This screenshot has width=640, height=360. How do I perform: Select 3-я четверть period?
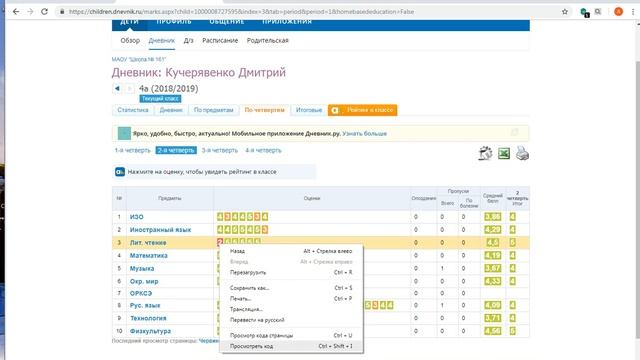220,150
